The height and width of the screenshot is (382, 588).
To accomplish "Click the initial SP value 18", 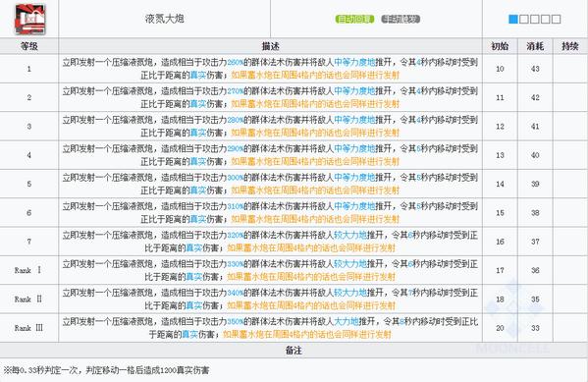I will click(x=500, y=300).
